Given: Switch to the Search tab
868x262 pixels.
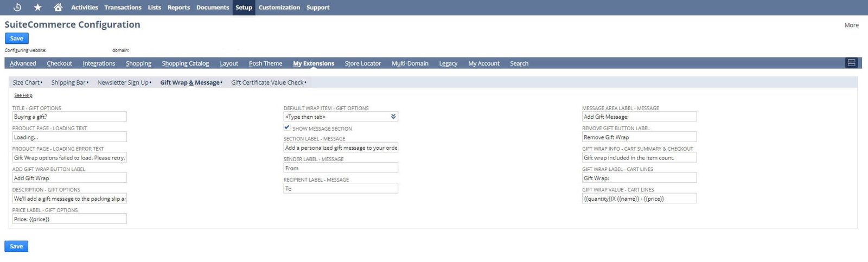Looking at the screenshot, I should pos(519,63).
